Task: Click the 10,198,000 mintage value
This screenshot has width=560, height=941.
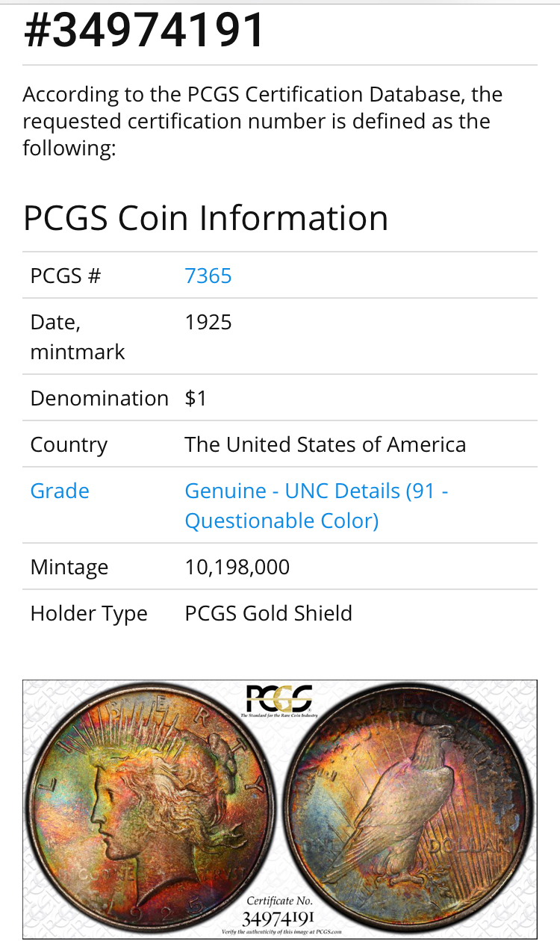Action: click(237, 567)
